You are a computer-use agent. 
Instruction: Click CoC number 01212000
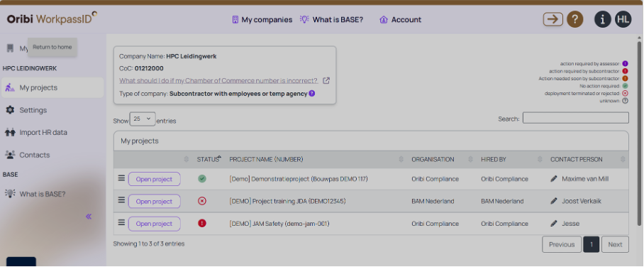tap(149, 69)
